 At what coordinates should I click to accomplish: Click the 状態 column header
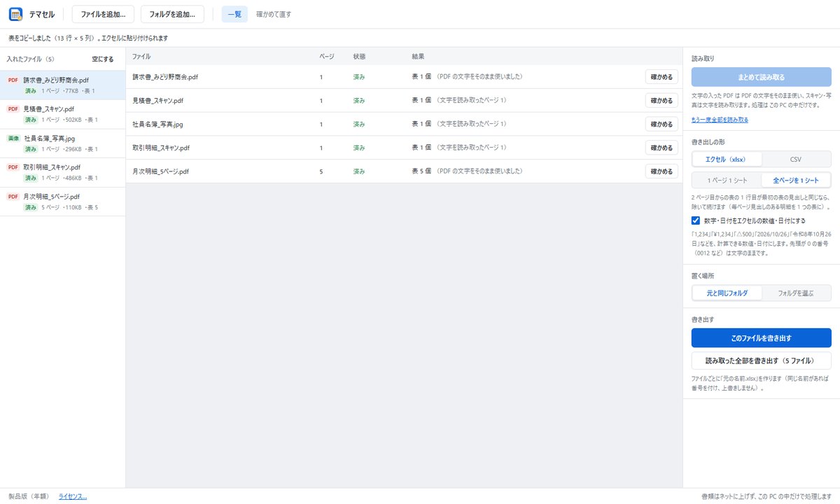359,56
